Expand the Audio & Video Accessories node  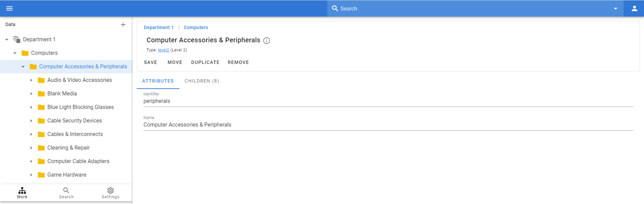coord(31,80)
